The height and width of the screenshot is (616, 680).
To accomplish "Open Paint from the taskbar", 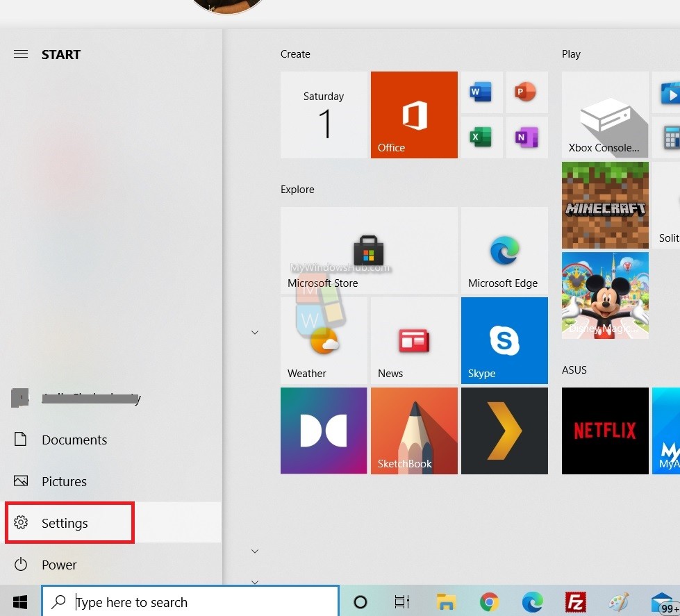I will tap(619, 601).
